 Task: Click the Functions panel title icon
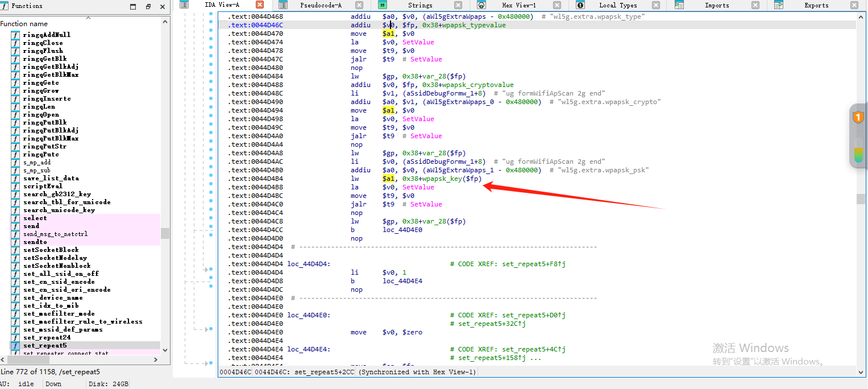tap(5, 6)
